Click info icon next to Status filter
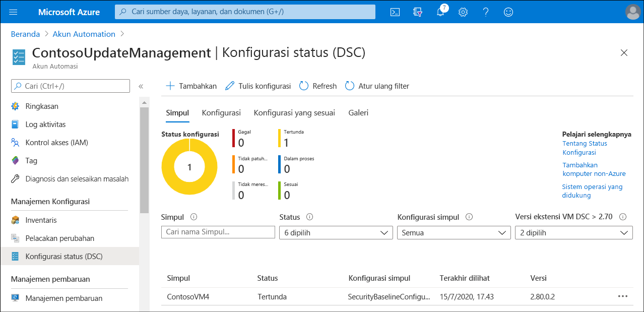 (310, 217)
